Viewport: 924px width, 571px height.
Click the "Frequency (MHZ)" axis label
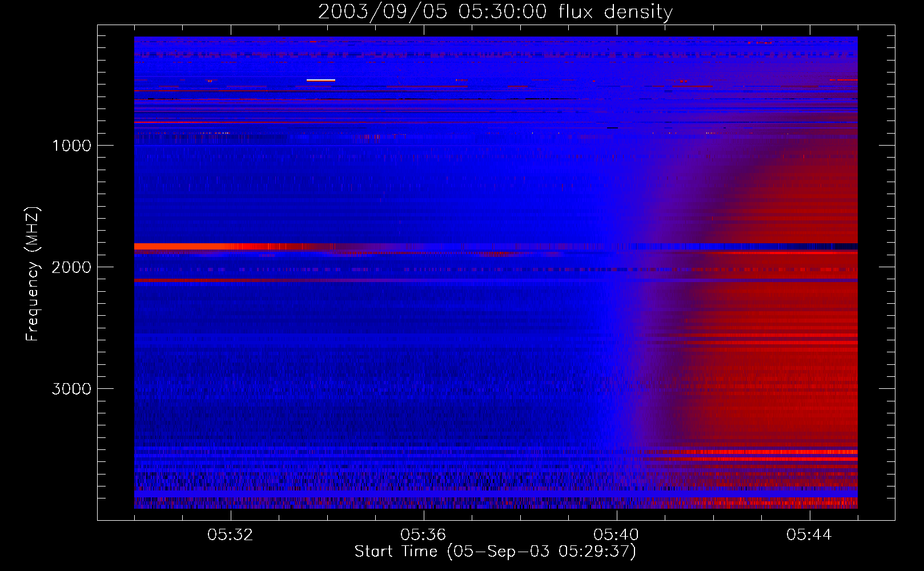(x=33, y=274)
